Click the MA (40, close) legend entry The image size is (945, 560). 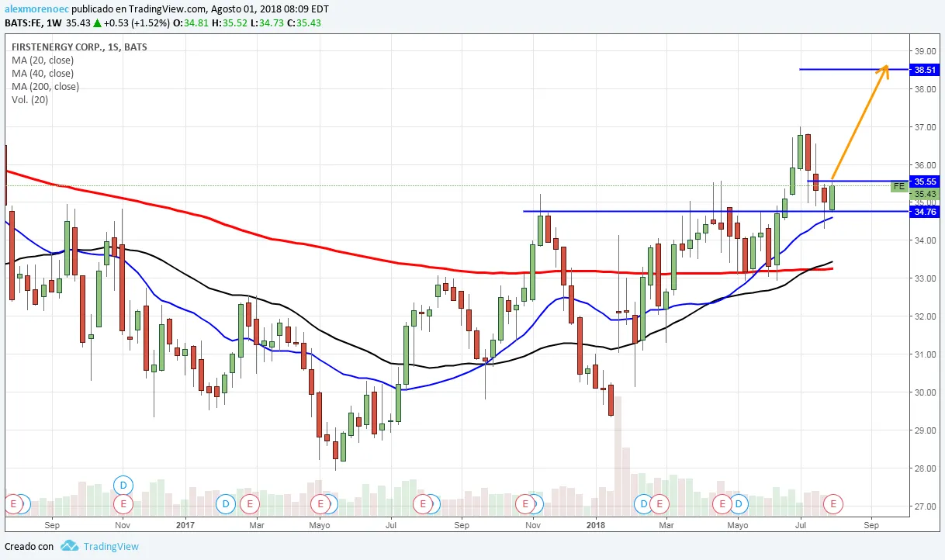(43, 73)
